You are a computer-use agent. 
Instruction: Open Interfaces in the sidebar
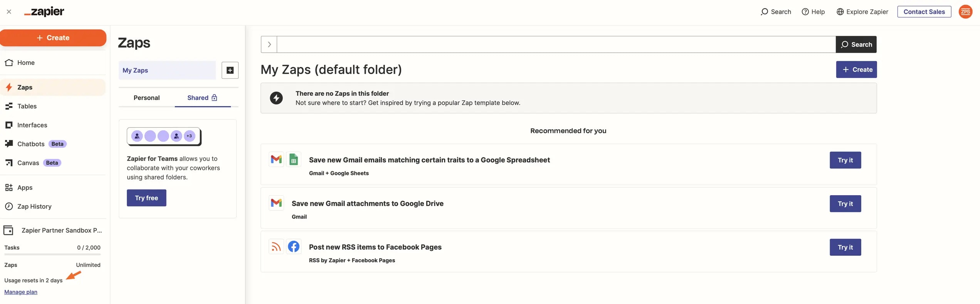tap(53, 125)
